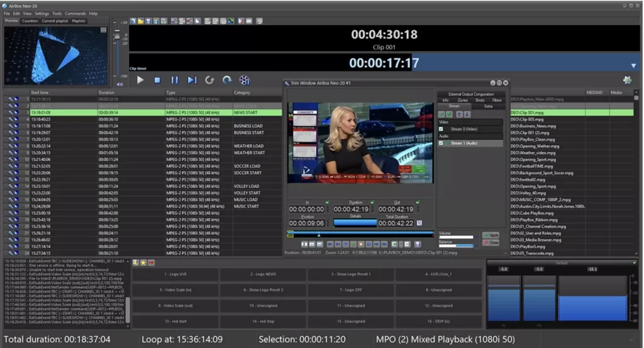644x348 pixels.
Task: Trigger the '16 - STOP ALL' button
Action: [x=439, y=321]
